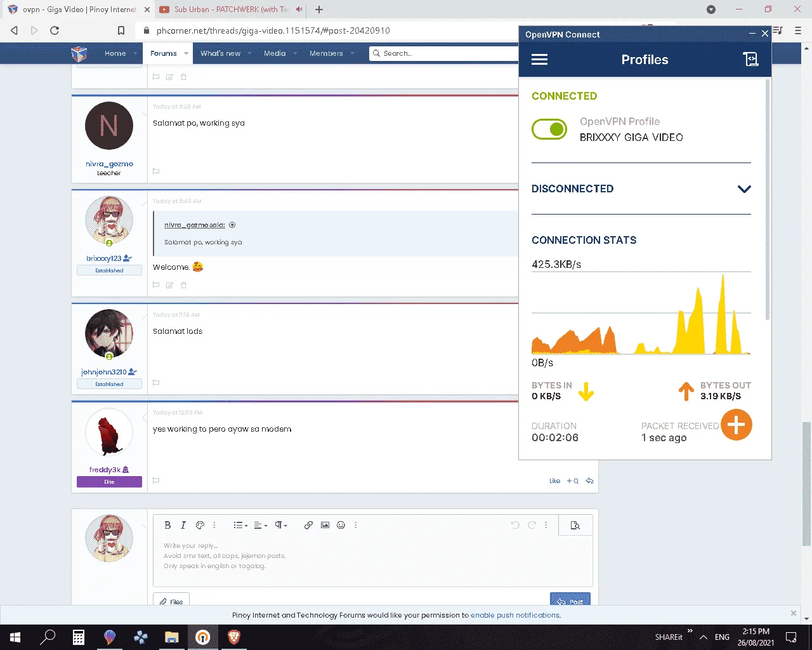Open the smilies emoji picker

pos(341,525)
